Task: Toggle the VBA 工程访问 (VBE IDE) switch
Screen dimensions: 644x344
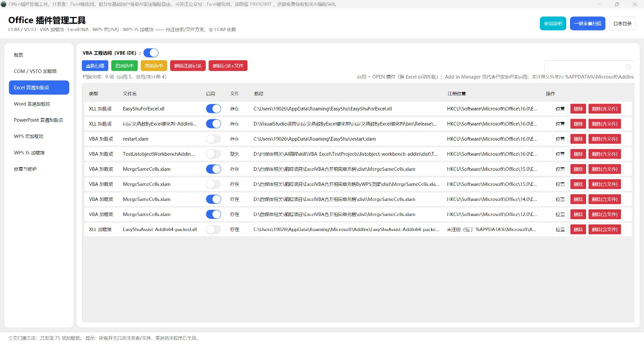Action: pyautogui.click(x=151, y=53)
